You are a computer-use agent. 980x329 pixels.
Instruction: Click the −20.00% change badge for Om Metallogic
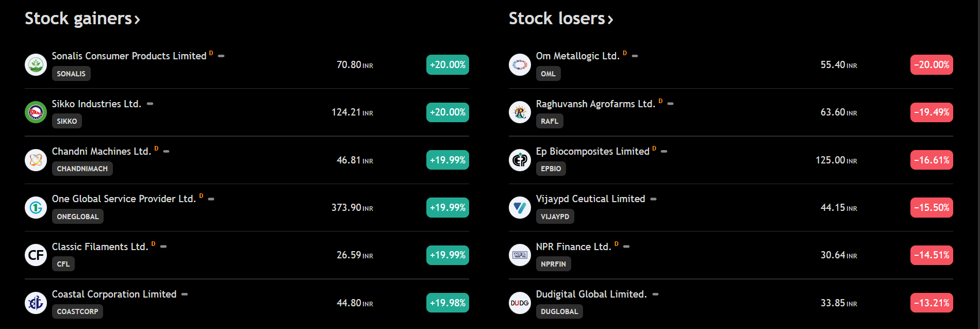tap(932, 64)
